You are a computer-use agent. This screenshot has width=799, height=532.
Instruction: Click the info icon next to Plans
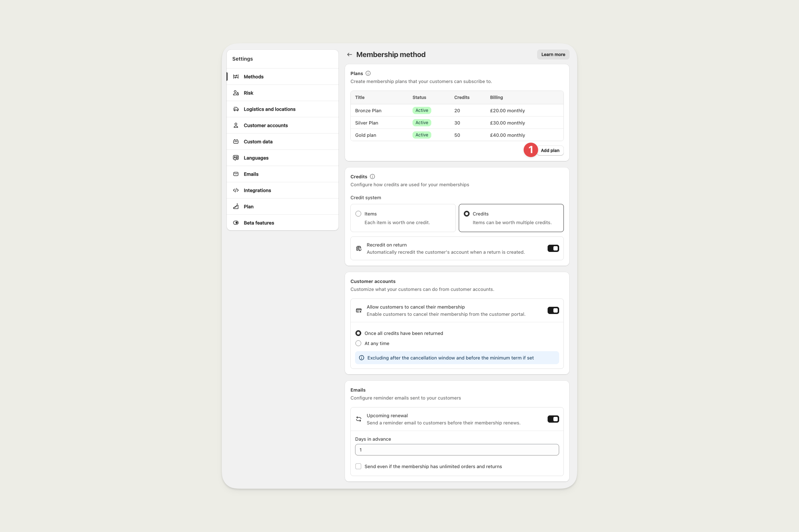pos(368,73)
